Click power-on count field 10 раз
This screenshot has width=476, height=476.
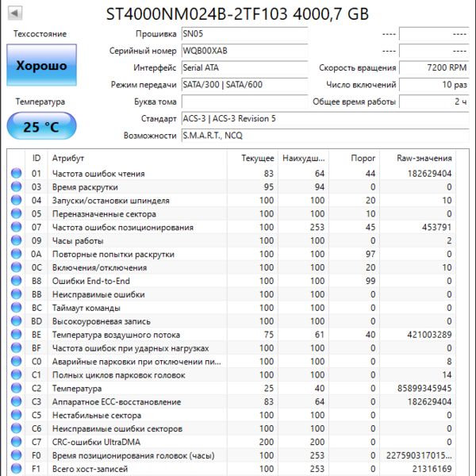pos(434,85)
